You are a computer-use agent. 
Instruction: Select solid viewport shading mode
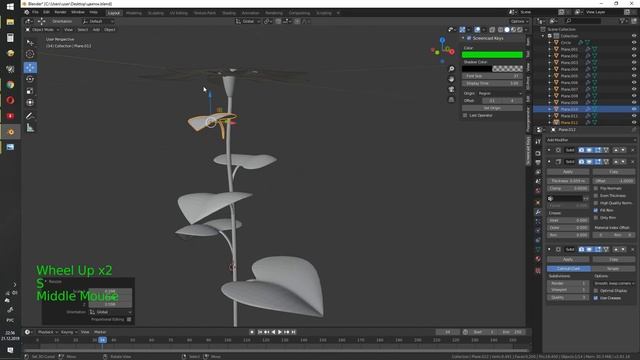(507, 30)
